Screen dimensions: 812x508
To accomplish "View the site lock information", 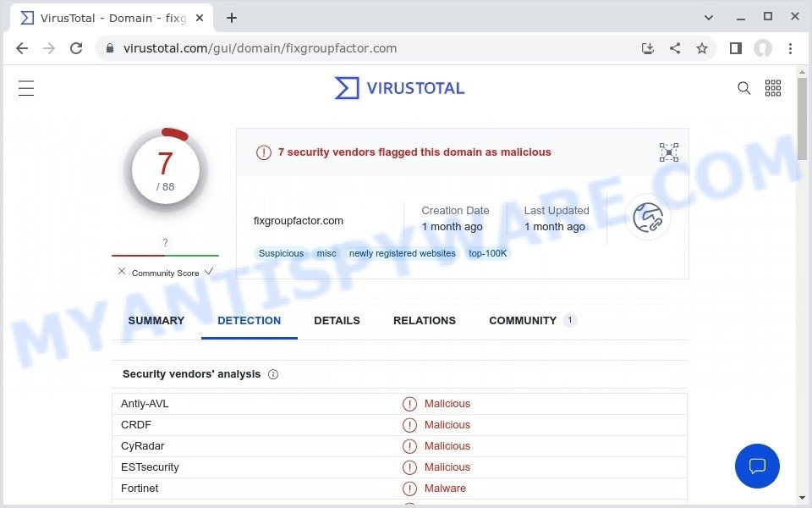I will 109,48.
